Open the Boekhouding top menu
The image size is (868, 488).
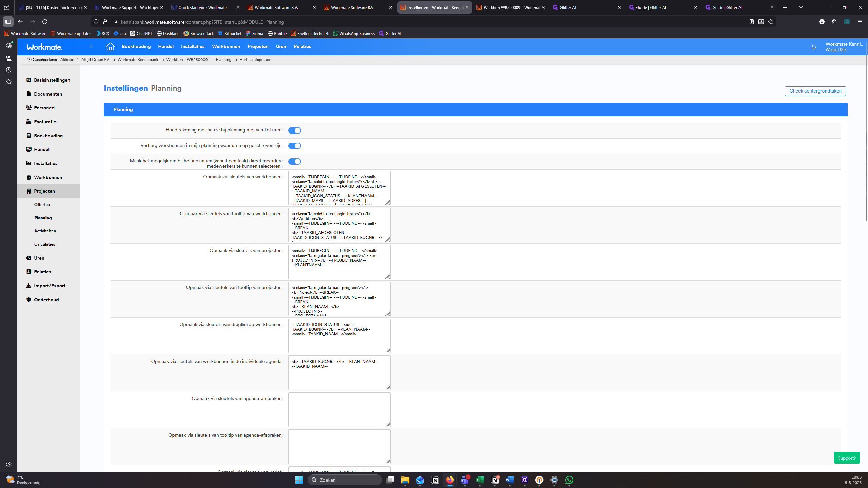pos(136,47)
